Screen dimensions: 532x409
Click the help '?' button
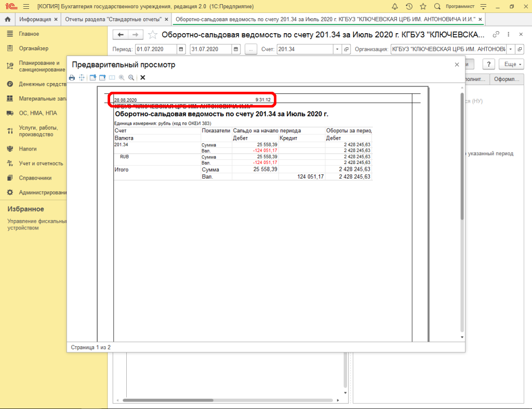pyautogui.click(x=488, y=64)
